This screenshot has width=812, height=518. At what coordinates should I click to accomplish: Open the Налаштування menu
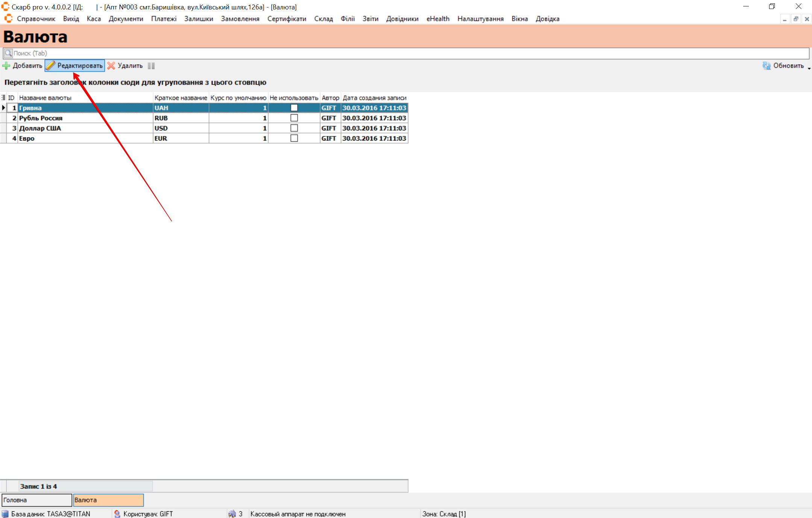point(480,19)
